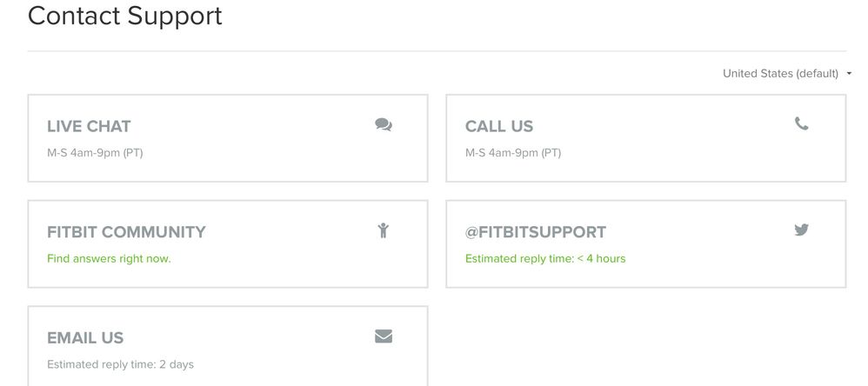Select the CALL US heading
The height and width of the screenshot is (386, 868).
(498, 126)
